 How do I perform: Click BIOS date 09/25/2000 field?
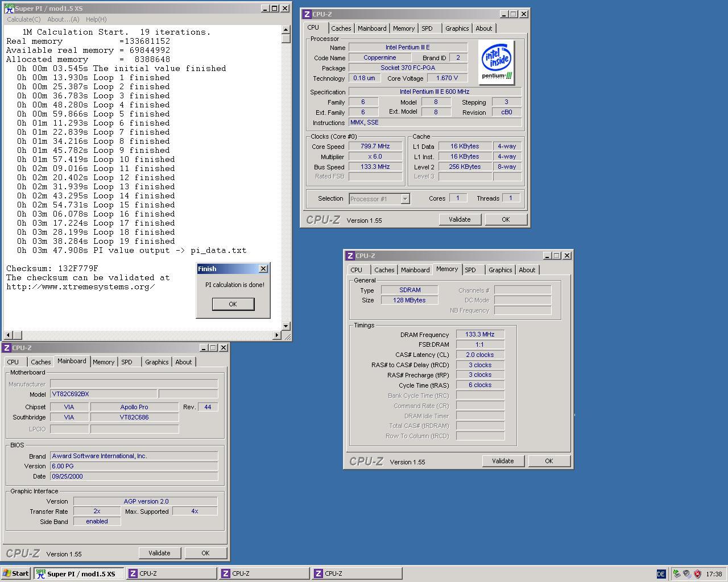(134, 476)
